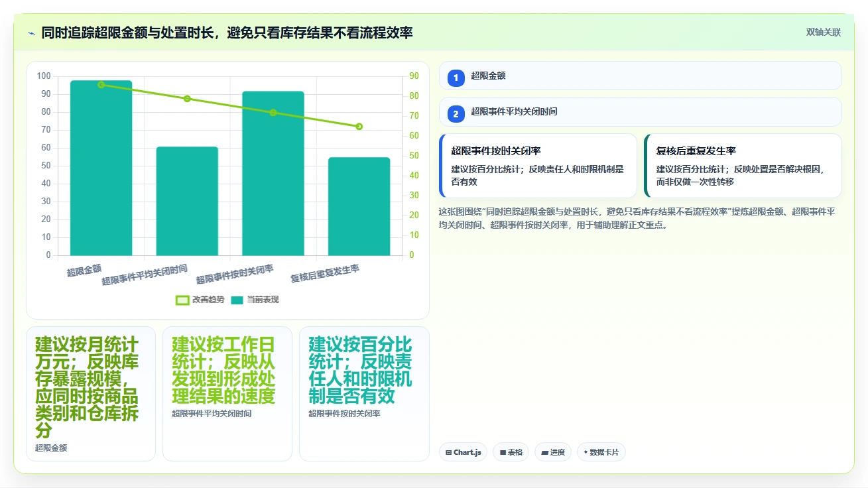Click the 建议按工作日统计 data card
The image size is (868, 488).
pos(227,394)
